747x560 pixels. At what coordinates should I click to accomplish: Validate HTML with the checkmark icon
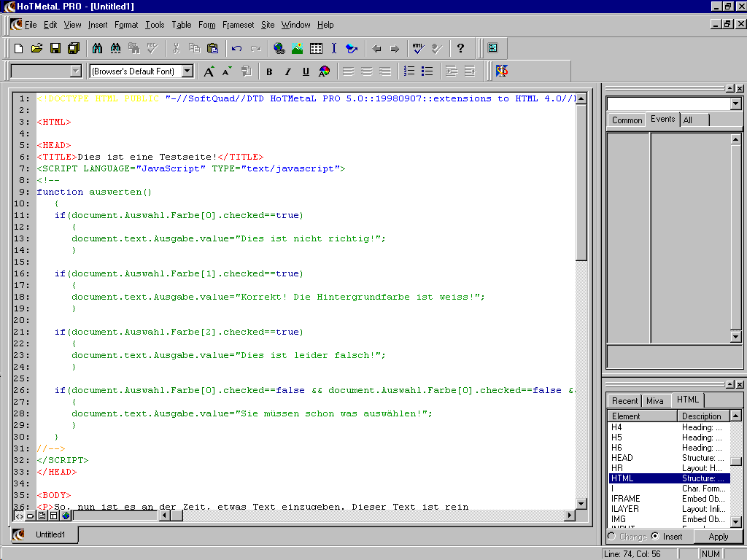[417, 49]
